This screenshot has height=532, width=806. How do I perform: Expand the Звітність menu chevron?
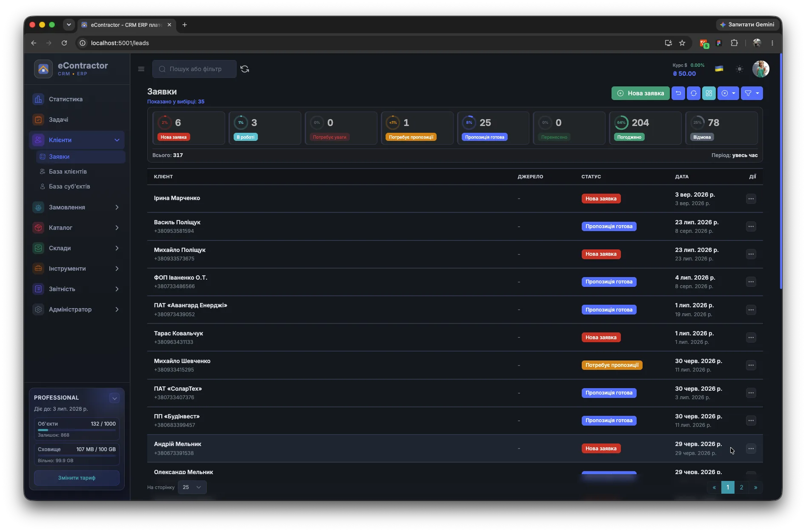click(x=117, y=289)
